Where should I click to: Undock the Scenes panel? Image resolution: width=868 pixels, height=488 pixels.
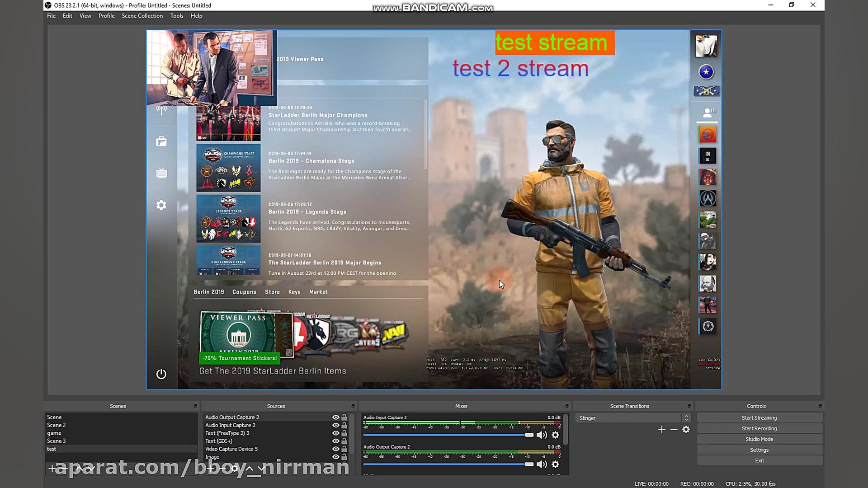[x=195, y=406]
